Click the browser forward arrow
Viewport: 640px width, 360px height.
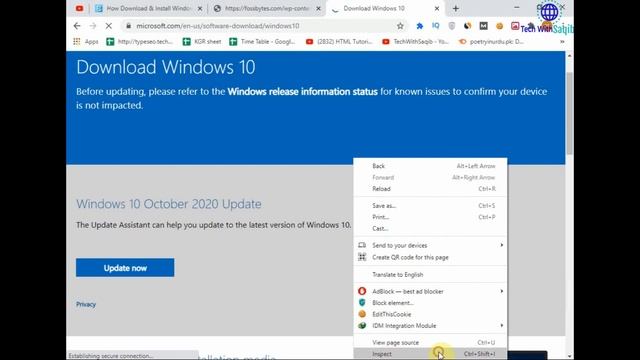click(93, 26)
